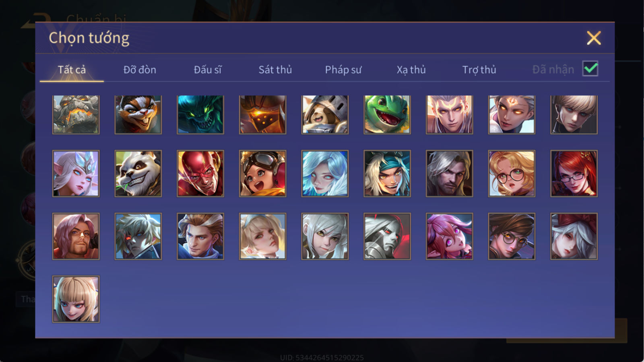Switch to the Pháp sư tab
The width and height of the screenshot is (644, 362).
coord(343,70)
